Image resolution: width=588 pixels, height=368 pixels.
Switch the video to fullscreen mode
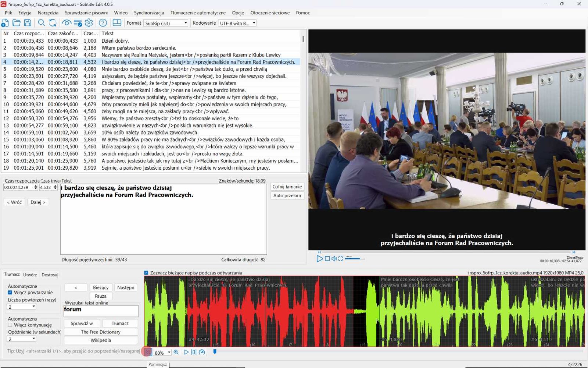(x=341, y=259)
